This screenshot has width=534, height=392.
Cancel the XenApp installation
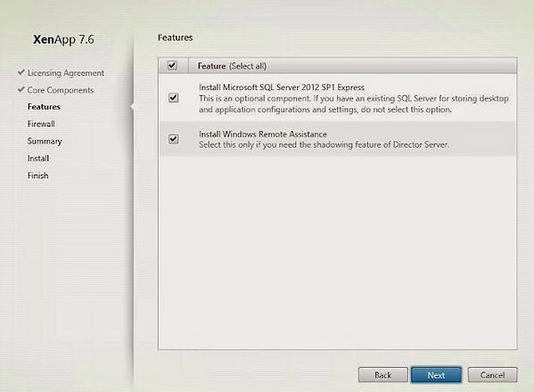coord(492,375)
